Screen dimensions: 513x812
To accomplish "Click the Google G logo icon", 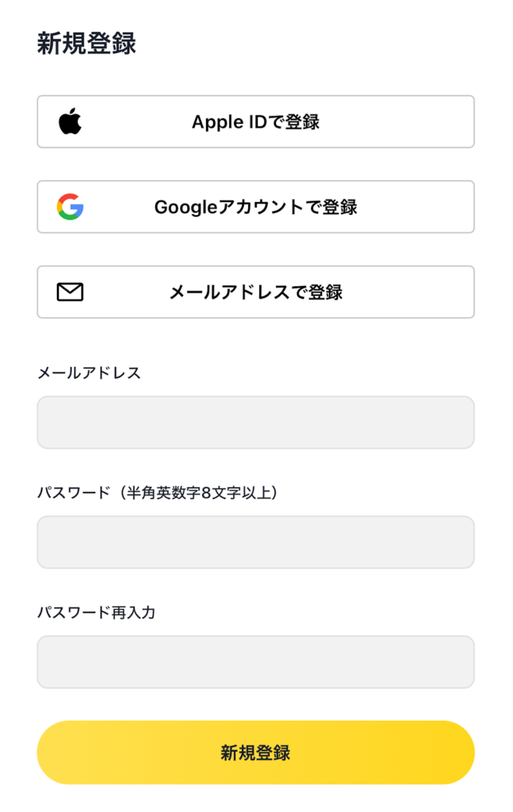I will (x=70, y=207).
